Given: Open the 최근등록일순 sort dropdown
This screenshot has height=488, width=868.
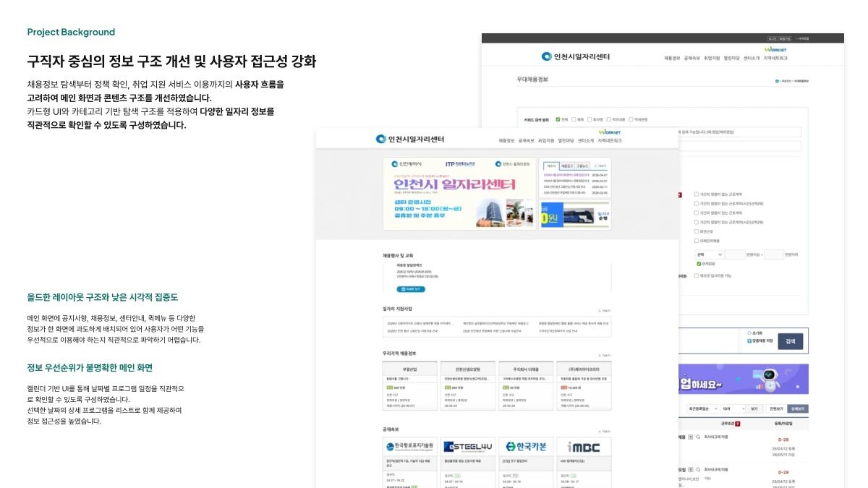Looking at the screenshot, I should [702, 408].
